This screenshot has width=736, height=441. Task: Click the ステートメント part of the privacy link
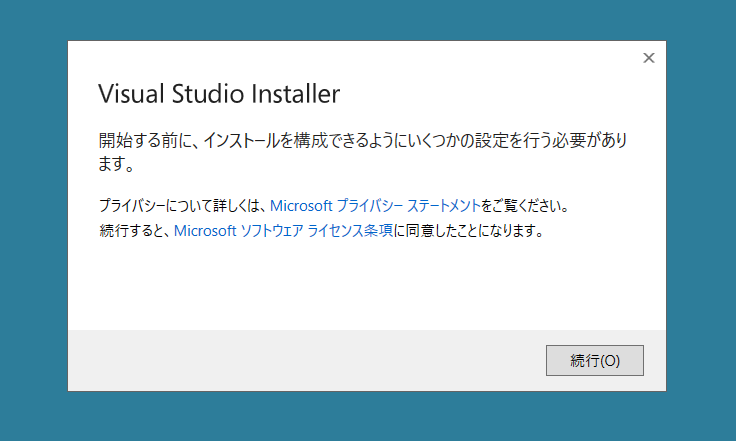tap(444, 205)
